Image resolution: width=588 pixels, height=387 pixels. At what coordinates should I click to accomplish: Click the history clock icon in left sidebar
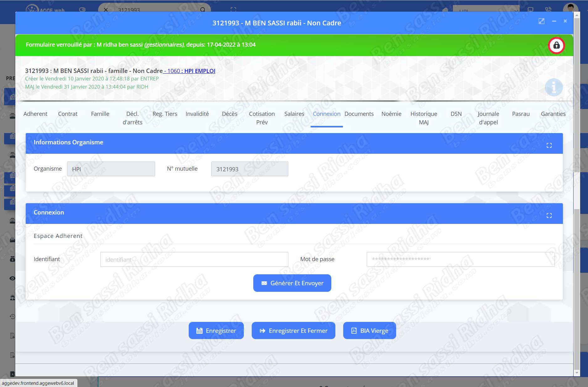coord(12,317)
